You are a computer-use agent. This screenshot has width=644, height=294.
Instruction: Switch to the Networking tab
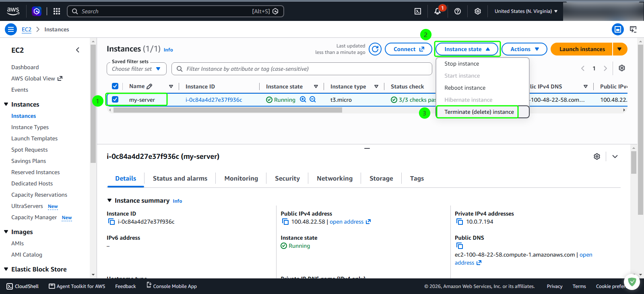tap(334, 179)
